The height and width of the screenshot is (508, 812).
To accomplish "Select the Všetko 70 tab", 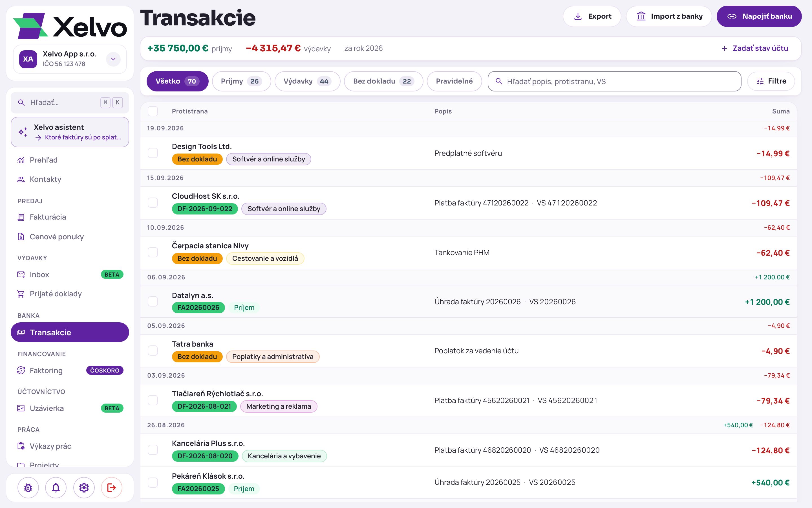I will click(x=178, y=81).
